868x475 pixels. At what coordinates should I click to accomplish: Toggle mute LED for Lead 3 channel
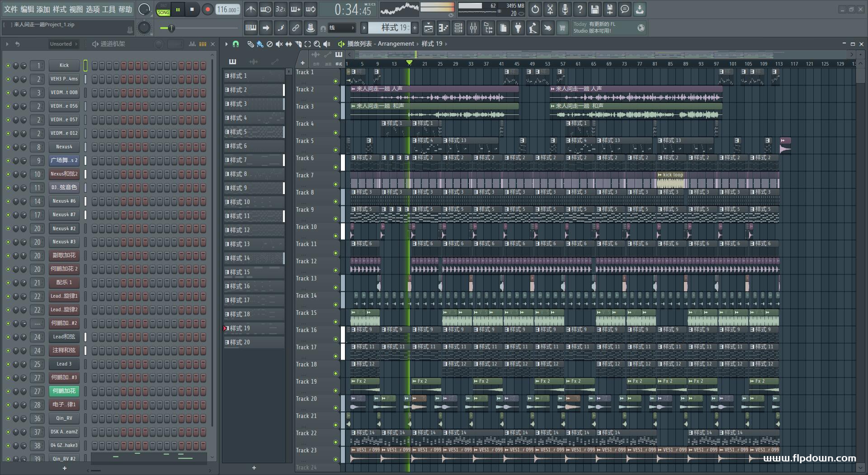coord(8,364)
